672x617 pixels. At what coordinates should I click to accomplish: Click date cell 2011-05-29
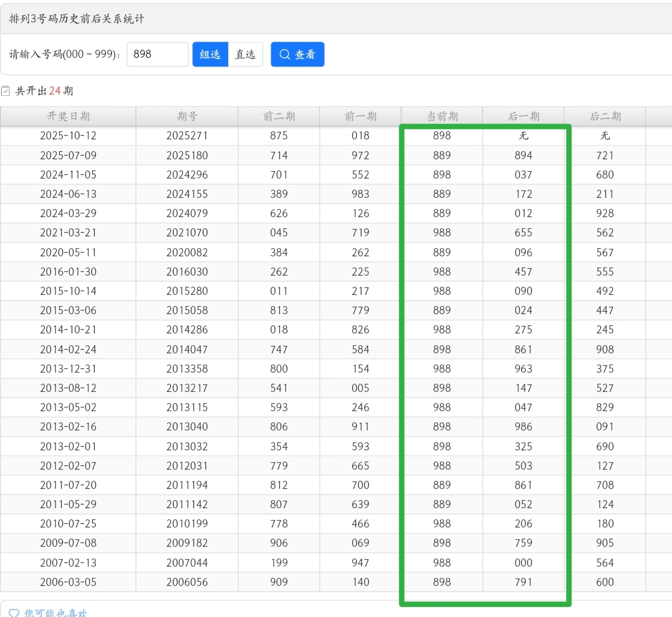point(68,504)
